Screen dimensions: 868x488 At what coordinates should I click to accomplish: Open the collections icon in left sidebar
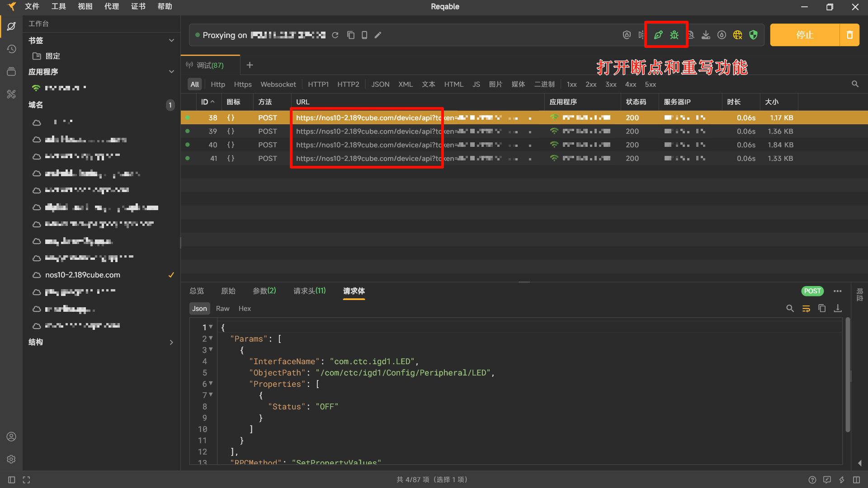11,71
